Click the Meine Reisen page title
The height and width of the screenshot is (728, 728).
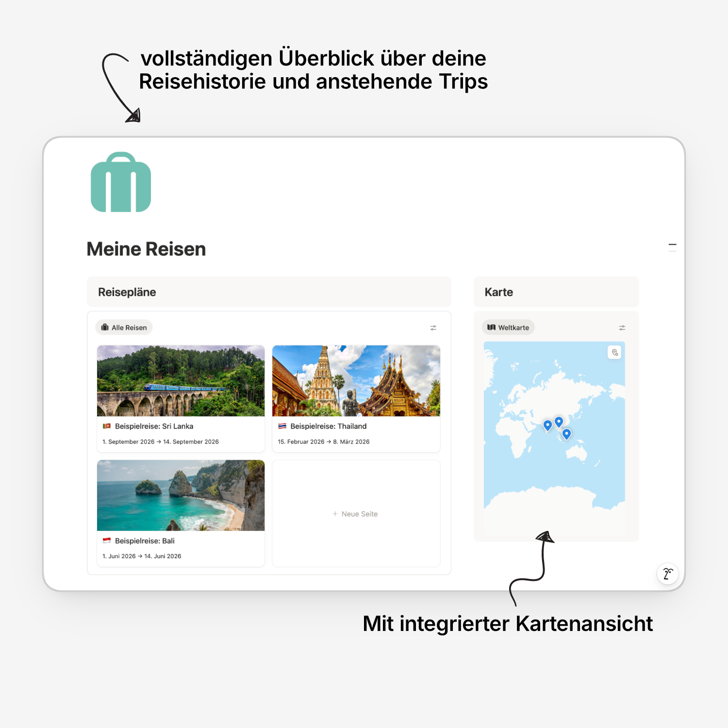[x=146, y=249]
